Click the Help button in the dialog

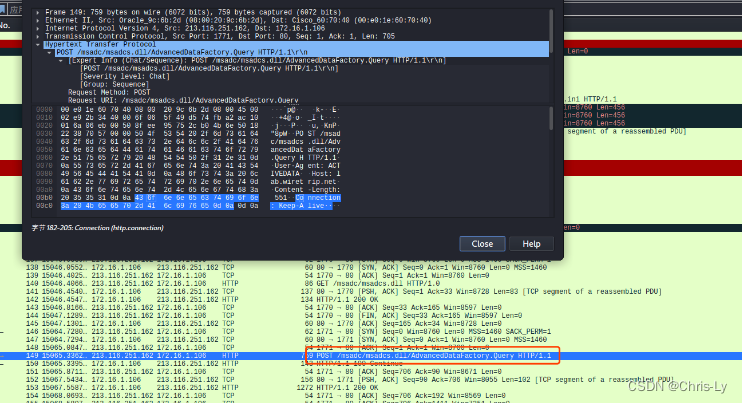[531, 244]
